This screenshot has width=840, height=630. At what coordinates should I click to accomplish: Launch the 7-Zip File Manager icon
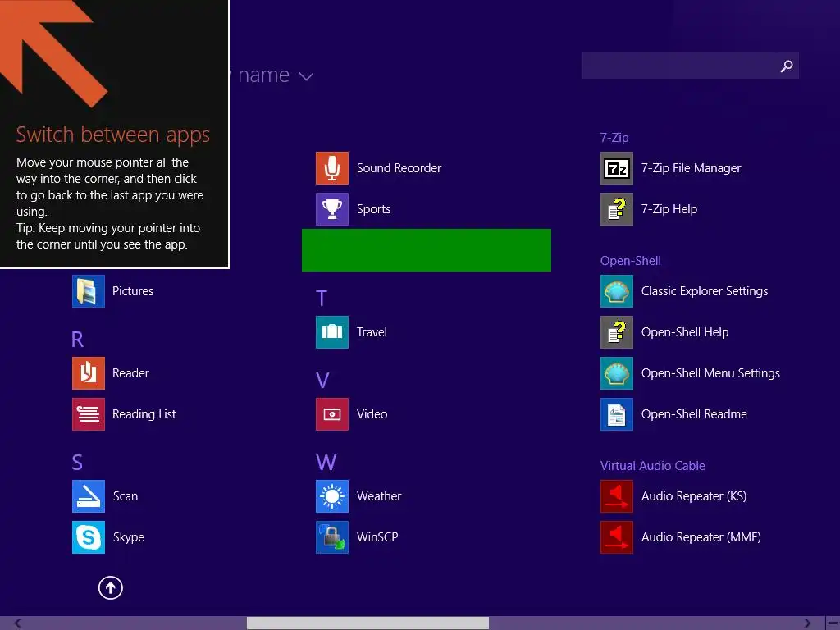click(x=617, y=168)
